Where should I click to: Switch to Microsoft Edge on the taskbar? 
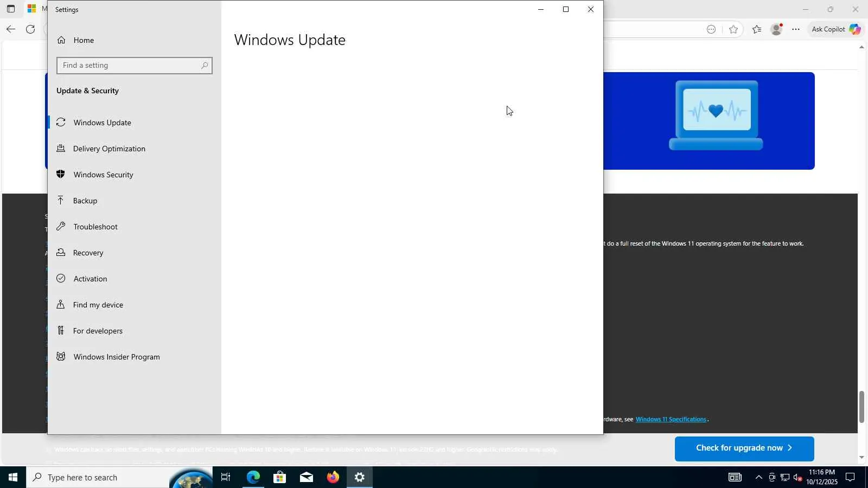[x=253, y=477]
